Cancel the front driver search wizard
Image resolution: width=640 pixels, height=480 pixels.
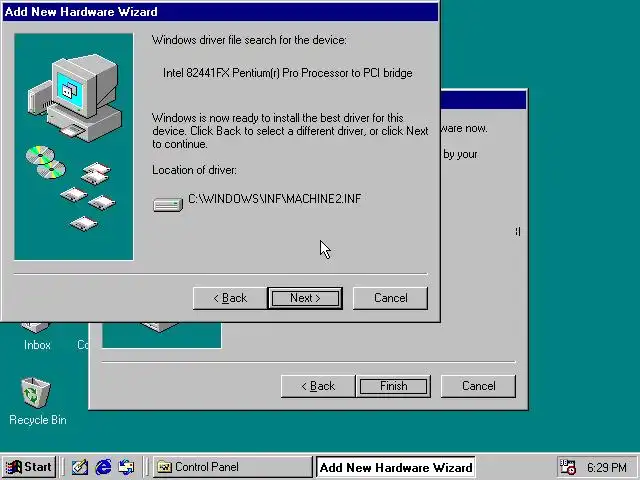[x=390, y=298]
